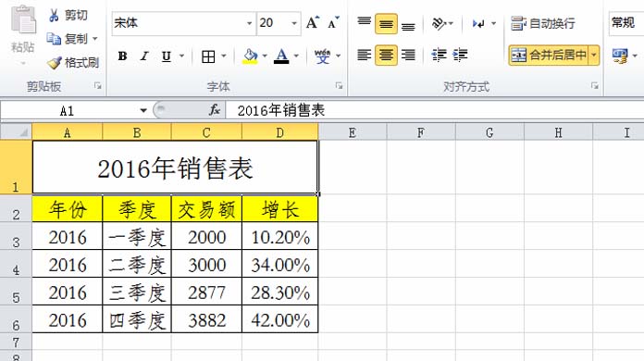Open underline style dropdown arrow
This screenshot has height=361, width=644.
coord(181,56)
